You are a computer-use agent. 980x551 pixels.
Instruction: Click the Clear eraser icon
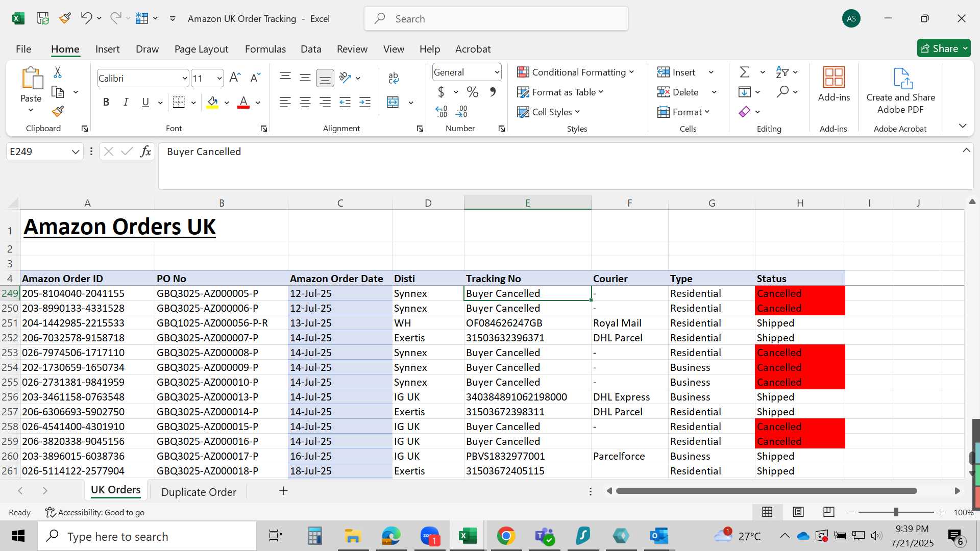[745, 112]
